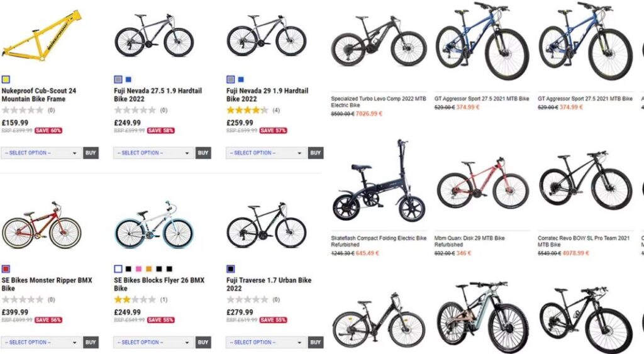This screenshot has height=354, width=644.
Task: Select the orange swatch for SE Blocks Flyer
Action: coord(149,269)
